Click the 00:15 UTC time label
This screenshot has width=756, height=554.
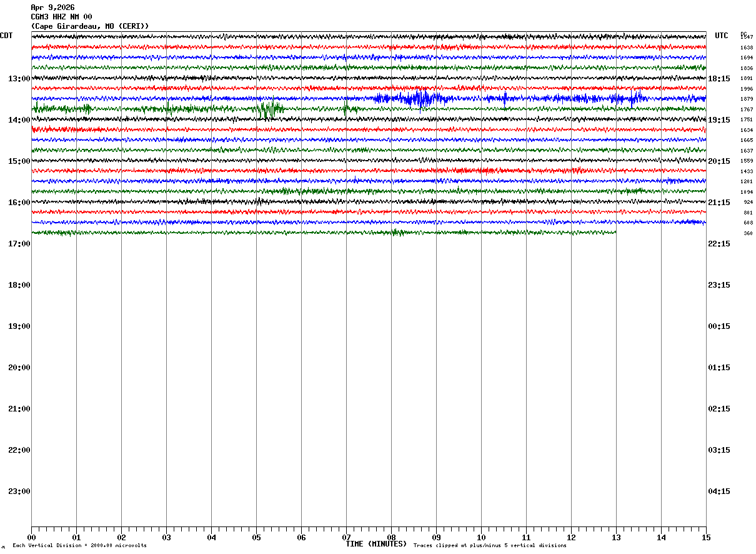click(x=719, y=326)
